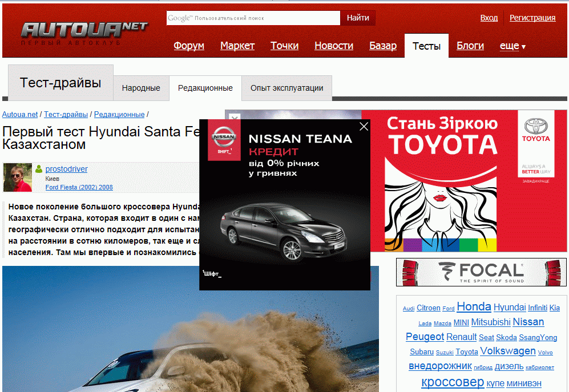The width and height of the screenshot is (569, 392).
Task: Select the Infiniti tag
Action: pos(538,308)
